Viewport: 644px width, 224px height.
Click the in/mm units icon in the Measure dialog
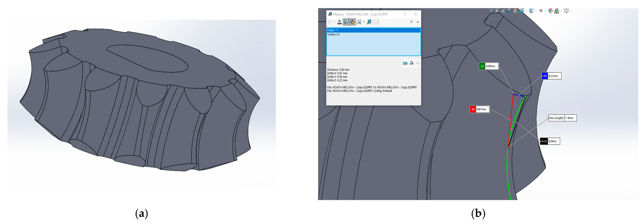click(x=339, y=22)
